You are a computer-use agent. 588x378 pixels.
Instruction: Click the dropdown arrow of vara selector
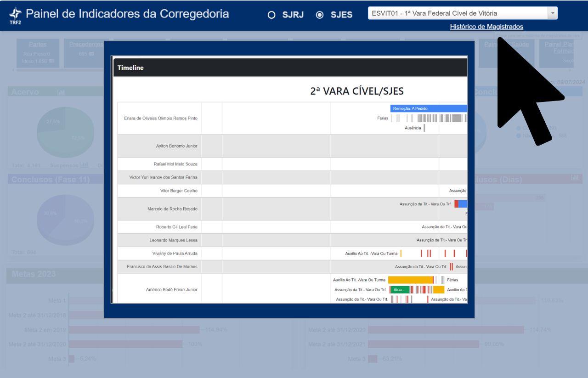pyautogui.click(x=553, y=13)
